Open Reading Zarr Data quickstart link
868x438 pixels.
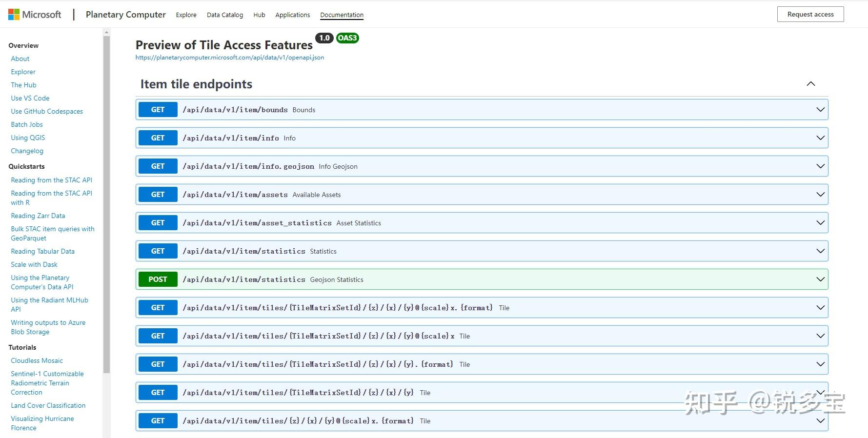[x=38, y=216]
